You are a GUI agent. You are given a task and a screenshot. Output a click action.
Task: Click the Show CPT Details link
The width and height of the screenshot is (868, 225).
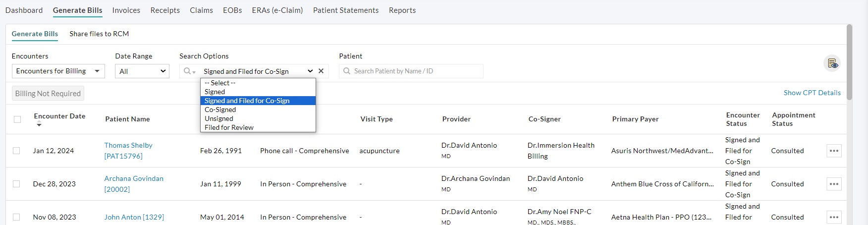click(x=812, y=93)
